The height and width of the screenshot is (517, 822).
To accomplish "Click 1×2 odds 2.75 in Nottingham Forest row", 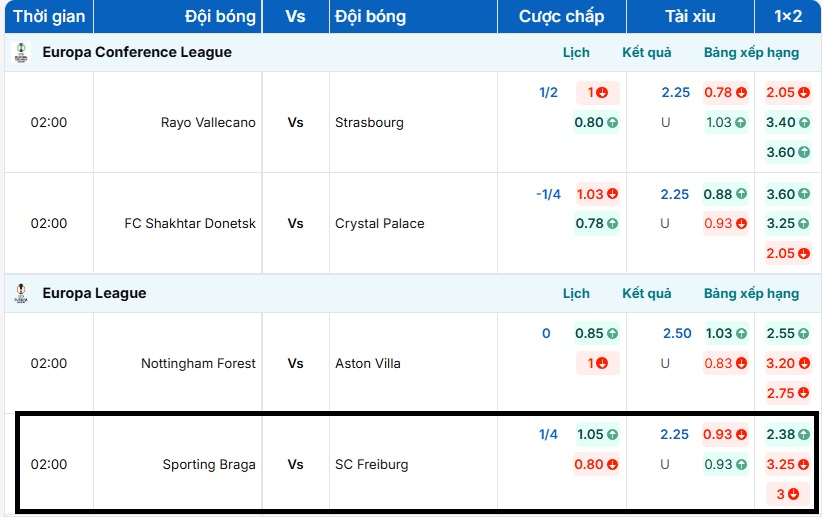I will (788, 393).
